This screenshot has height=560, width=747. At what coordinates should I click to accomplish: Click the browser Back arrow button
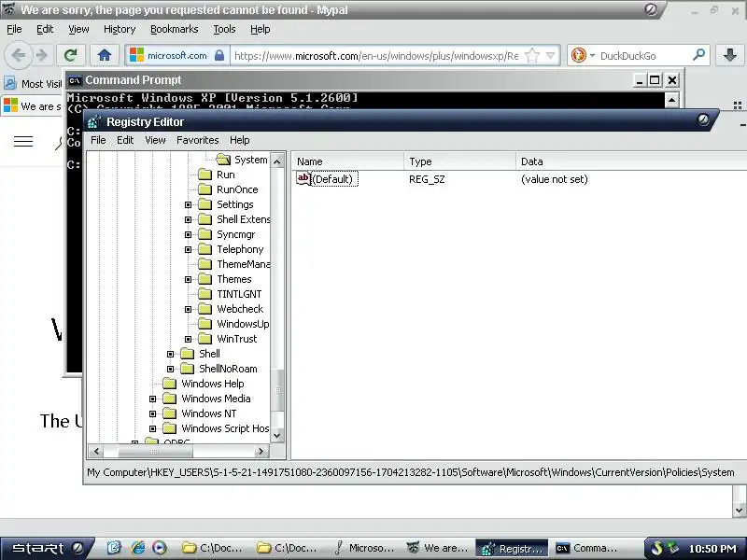18,56
